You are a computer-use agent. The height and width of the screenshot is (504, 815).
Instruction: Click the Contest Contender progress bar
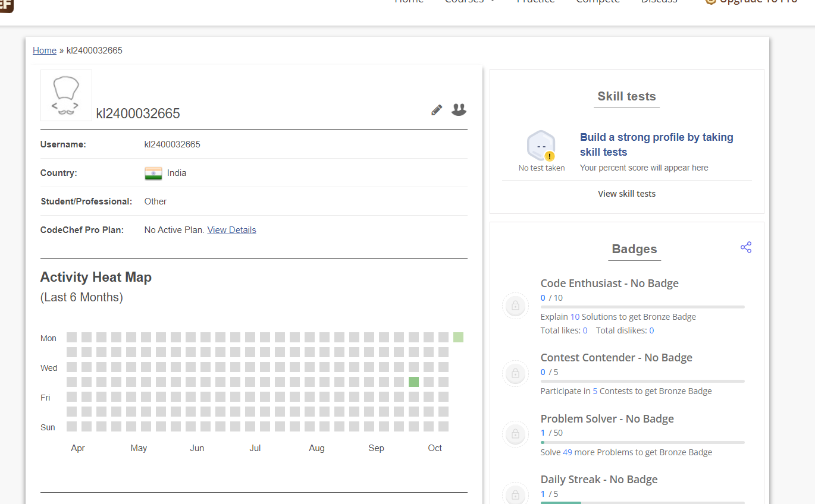642,381
